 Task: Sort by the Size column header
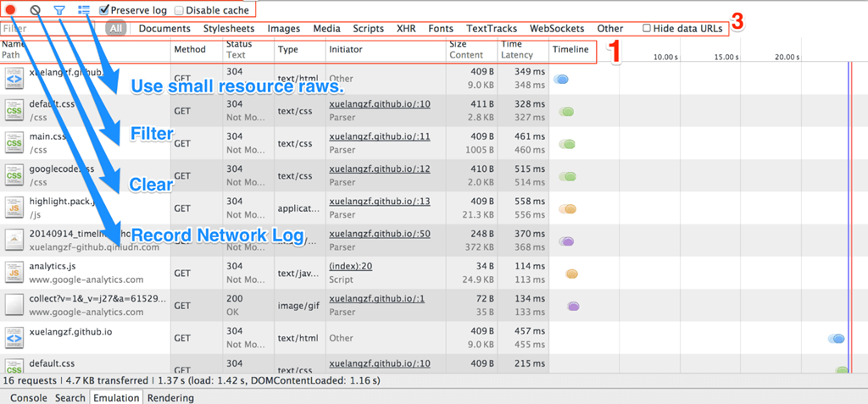pyautogui.click(x=458, y=44)
